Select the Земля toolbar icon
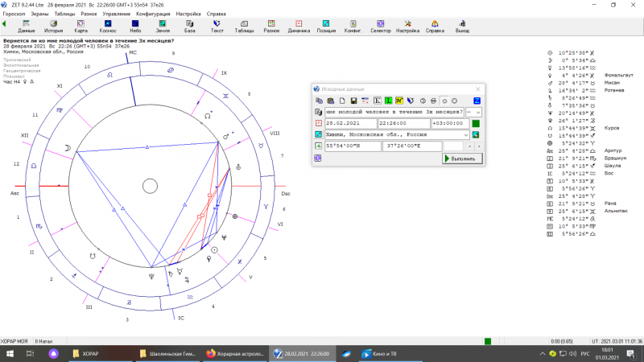 pyautogui.click(x=163, y=27)
